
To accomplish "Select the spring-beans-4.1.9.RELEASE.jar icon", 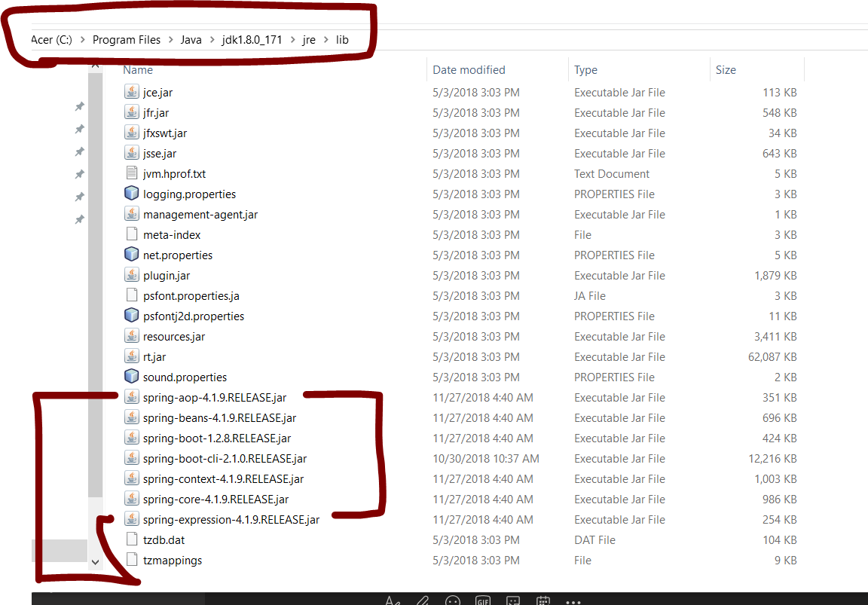I will (x=131, y=417).
